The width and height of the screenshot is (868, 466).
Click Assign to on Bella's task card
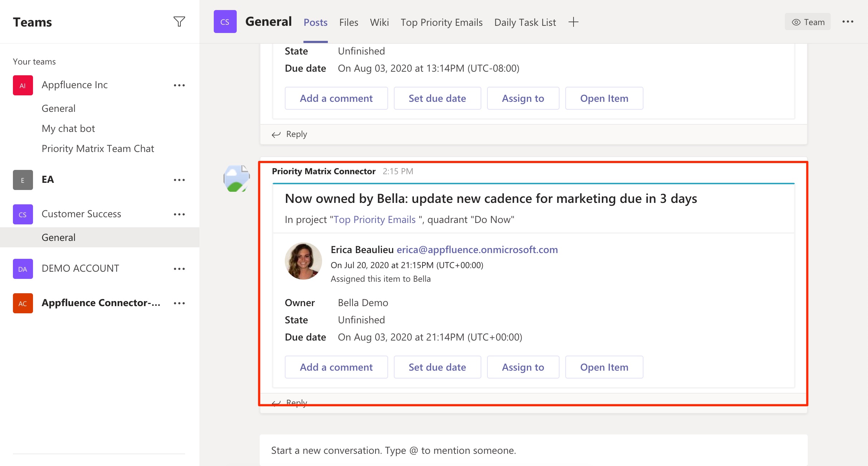tap(523, 367)
